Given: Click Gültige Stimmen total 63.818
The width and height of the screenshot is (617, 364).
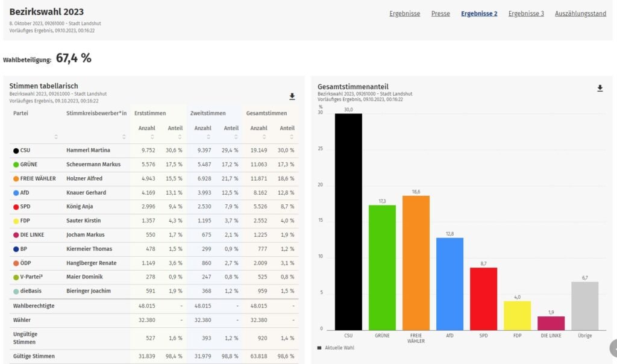Looking at the screenshot, I should click(258, 357).
